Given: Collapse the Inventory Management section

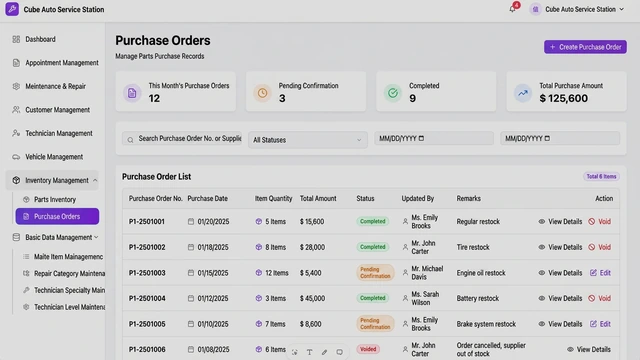Looking at the screenshot, I should pos(52,180).
